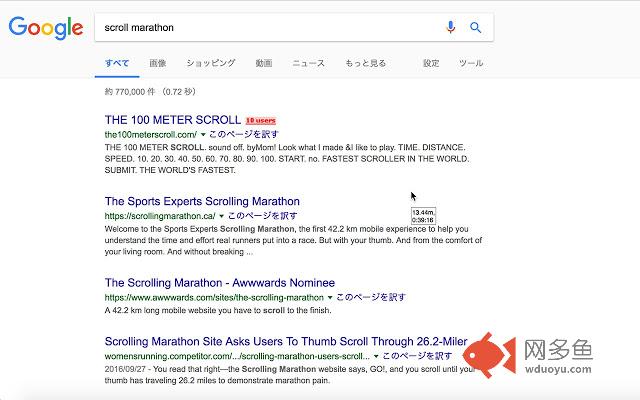Image resolution: width=640 pixels, height=400 pixels.
Task: Click the awwwards.com green URL
Action: (214, 298)
